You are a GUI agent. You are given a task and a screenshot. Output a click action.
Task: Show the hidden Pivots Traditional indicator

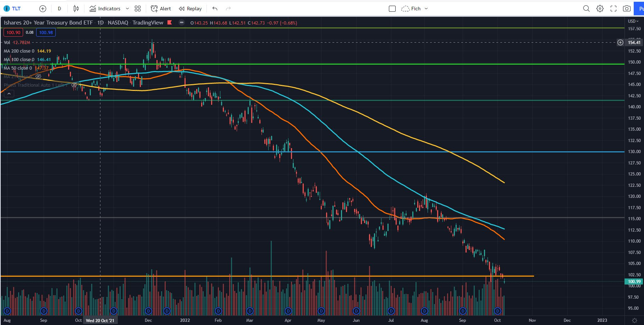tap(74, 85)
